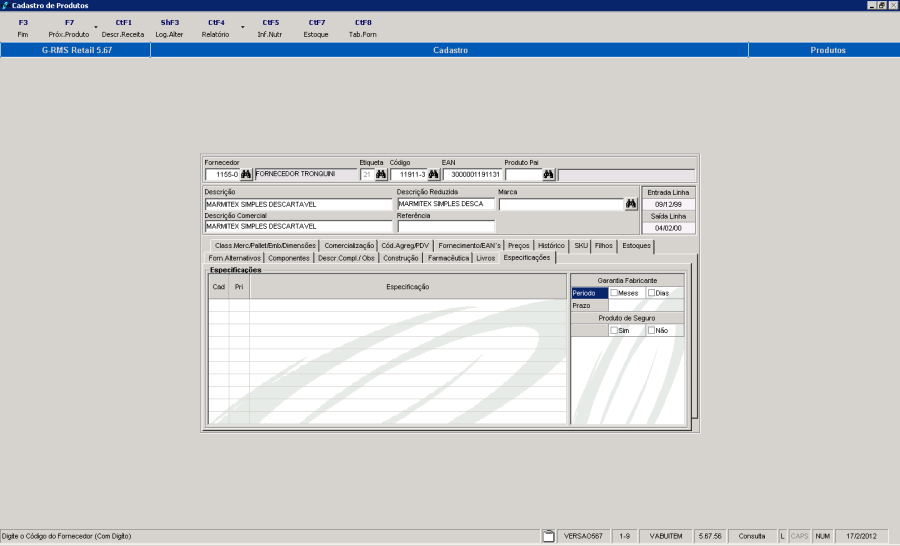The image size is (900, 546).
Task: Open the Farmacêutica tab
Action: 448,258
